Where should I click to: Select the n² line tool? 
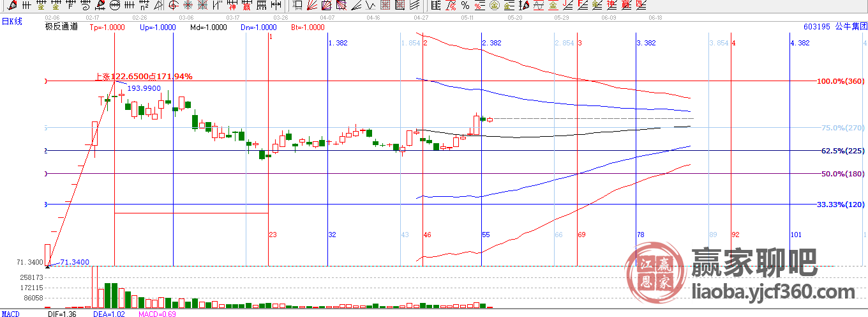[144, 5]
